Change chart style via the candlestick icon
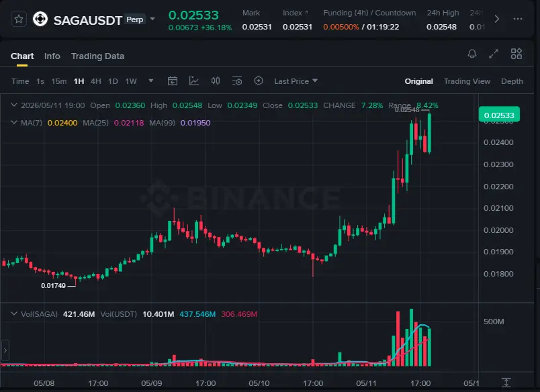 (x=216, y=81)
